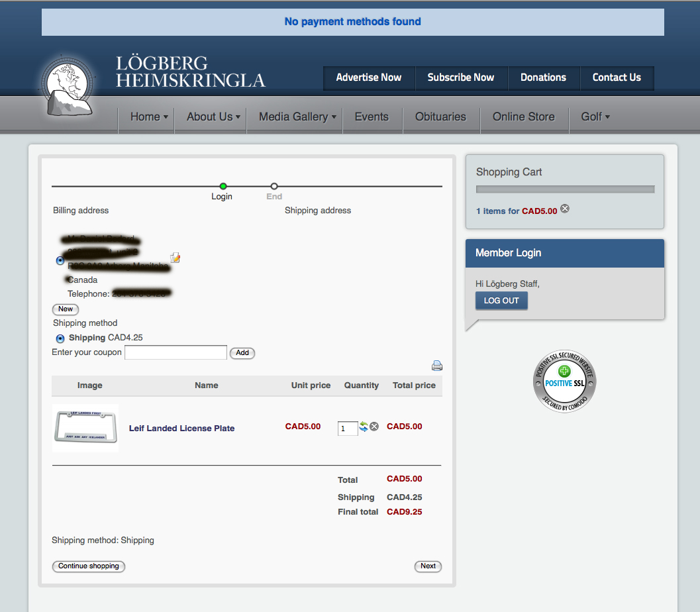Image resolution: width=700 pixels, height=612 pixels.
Task: Go to the Online Store
Action: (x=524, y=117)
